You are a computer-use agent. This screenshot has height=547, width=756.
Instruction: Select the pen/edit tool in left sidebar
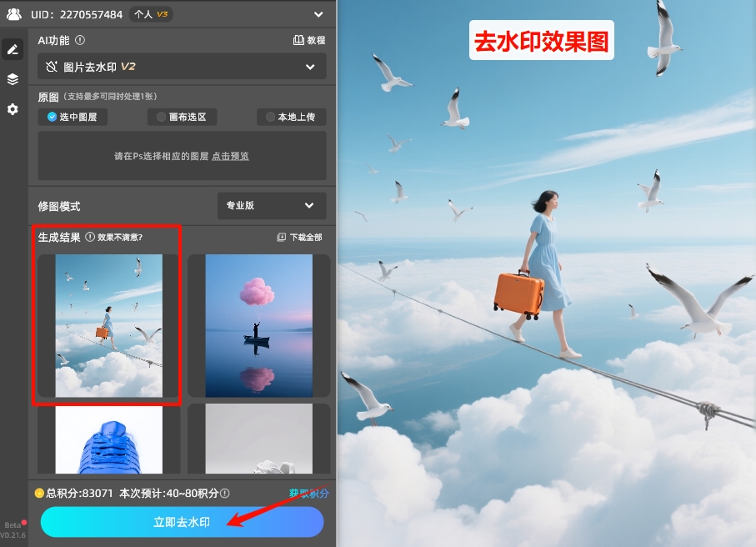[13, 48]
